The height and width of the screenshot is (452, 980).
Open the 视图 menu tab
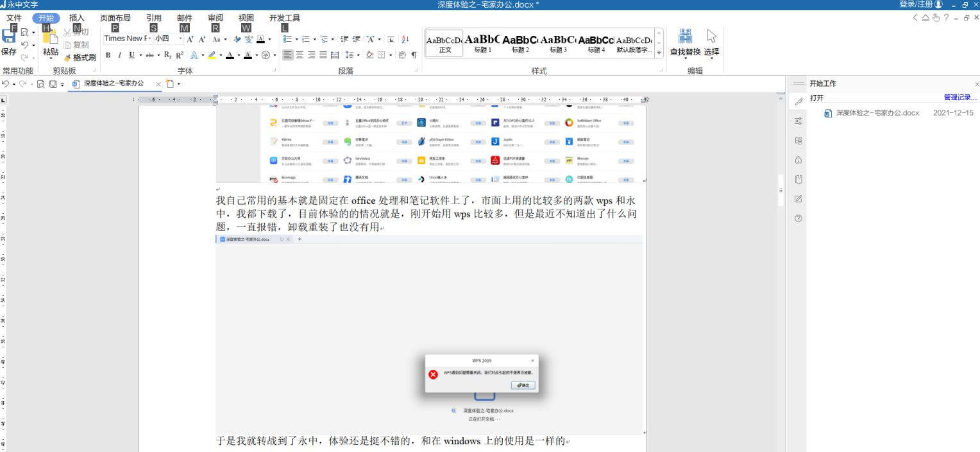coord(246,17)
